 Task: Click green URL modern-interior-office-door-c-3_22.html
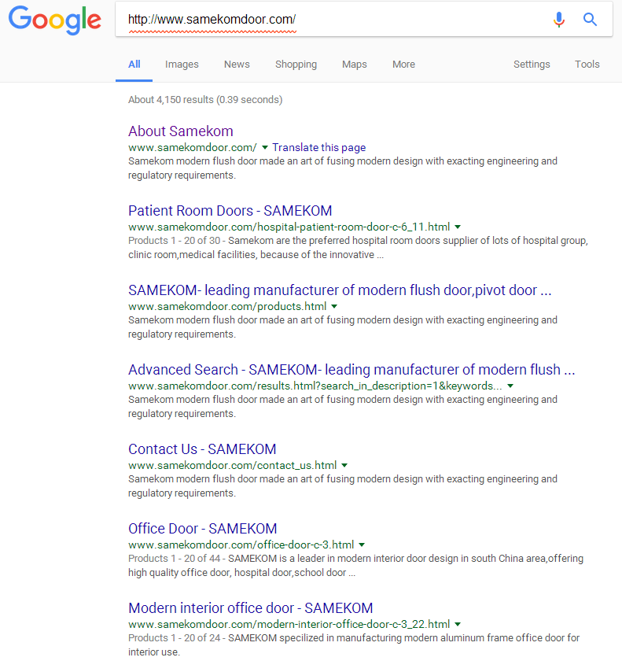289,624
